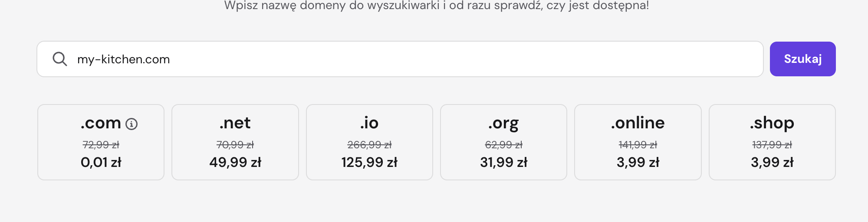The height and width of the screenshot is (222, 868).
Task: Click the 125,99 zł .io price
Action: click(x=369, y=162)
